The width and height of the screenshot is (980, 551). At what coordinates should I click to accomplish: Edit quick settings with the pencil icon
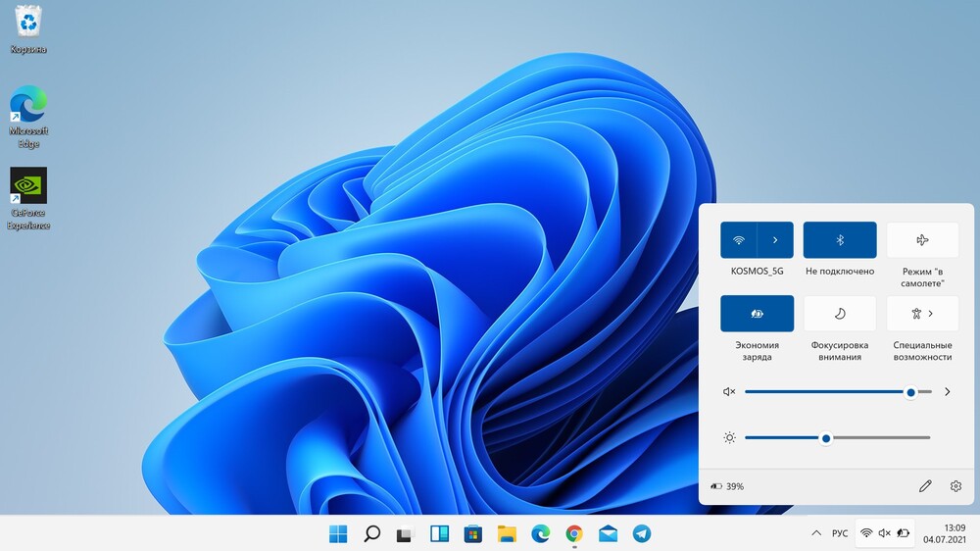(925, 486)
